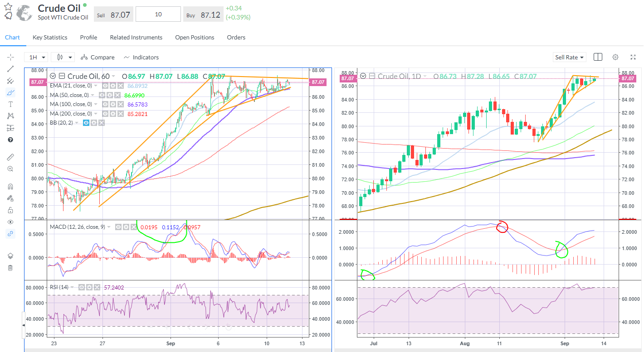The width and height of the screenshot is (644, 352).
Task: Collapse the left drawing toolbar arrow
Action: (x=24, y=325)
